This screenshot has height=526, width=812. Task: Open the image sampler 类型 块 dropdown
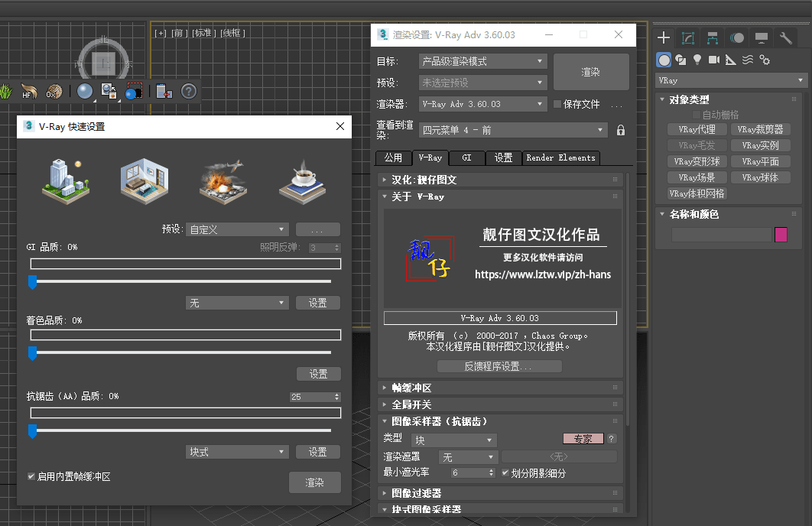(x=453, y=440)
